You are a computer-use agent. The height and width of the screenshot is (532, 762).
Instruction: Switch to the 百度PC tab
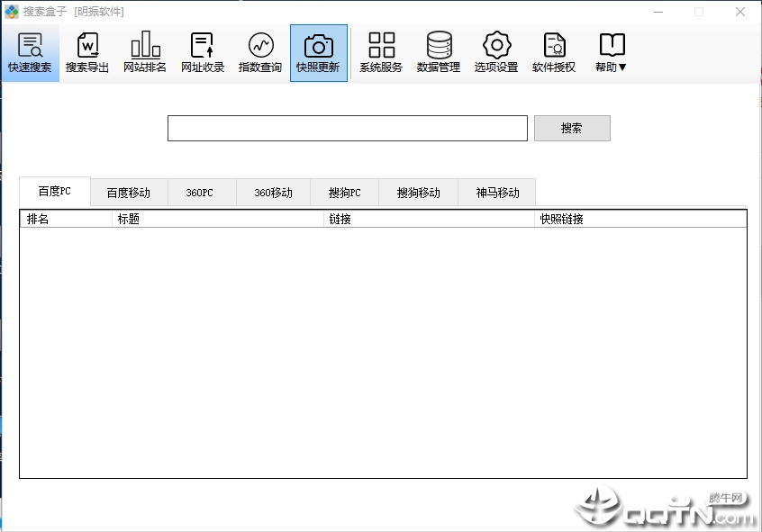coord(55,192)
